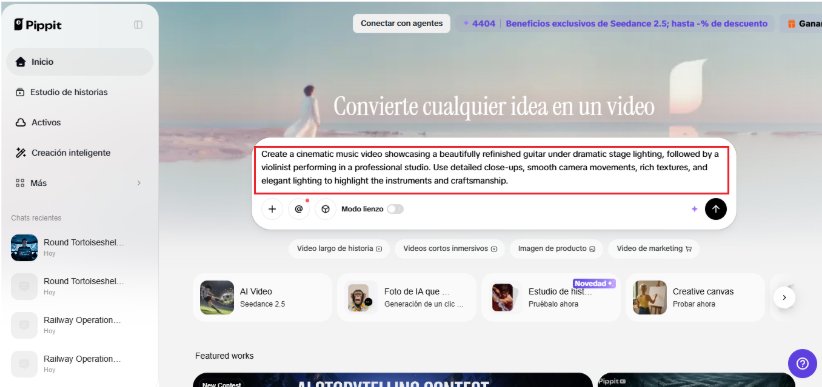Select Video de marketing chip
The height and width of the screenshot is (387, 822).
[654, 249]
